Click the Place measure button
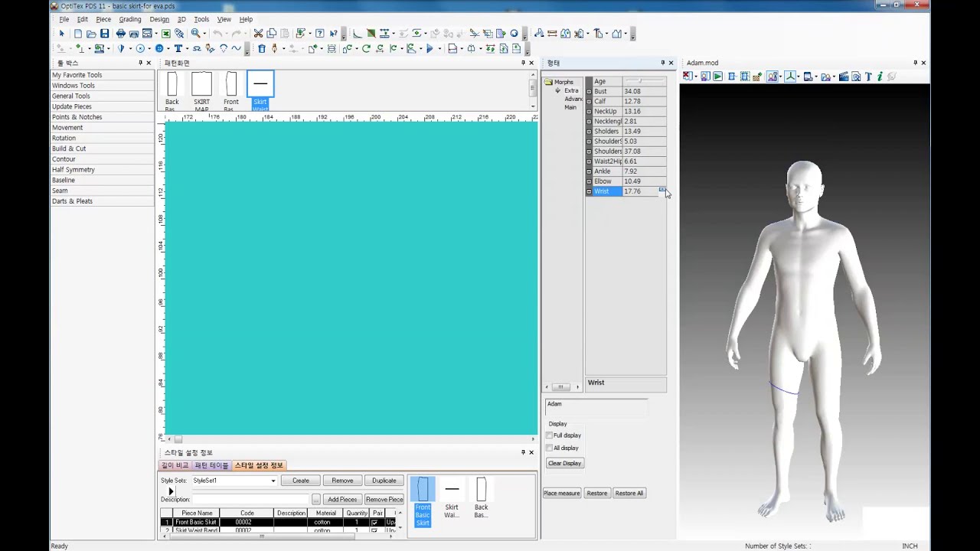Image resolution: width=980 pixels, height=551 pixels. (x=562, y=493)
